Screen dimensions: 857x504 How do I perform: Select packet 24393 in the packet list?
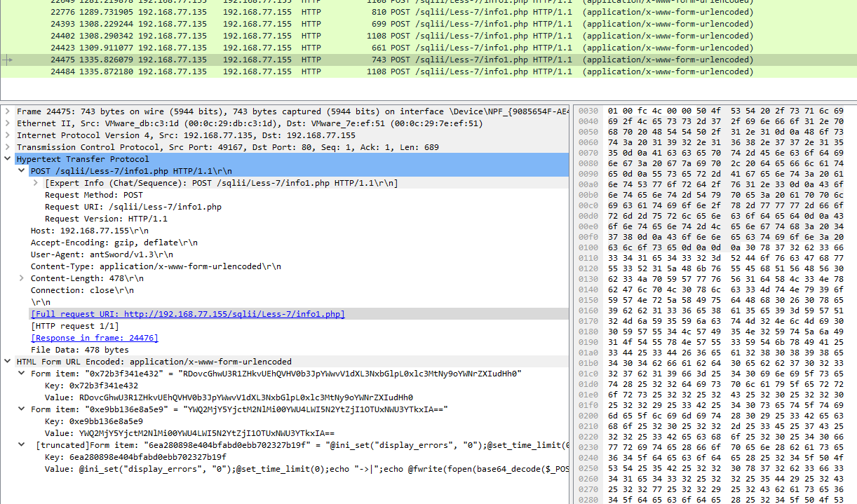coord(428,24)
